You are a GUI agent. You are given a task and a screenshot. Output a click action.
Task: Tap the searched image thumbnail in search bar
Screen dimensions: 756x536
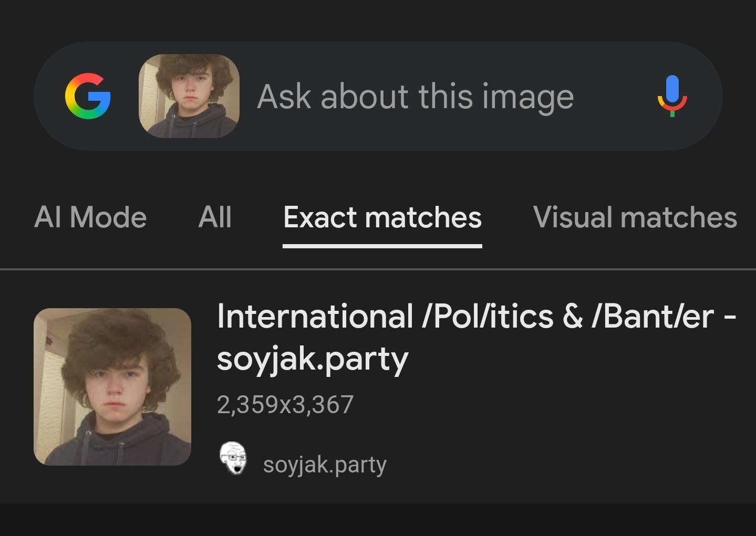[189, 96]
